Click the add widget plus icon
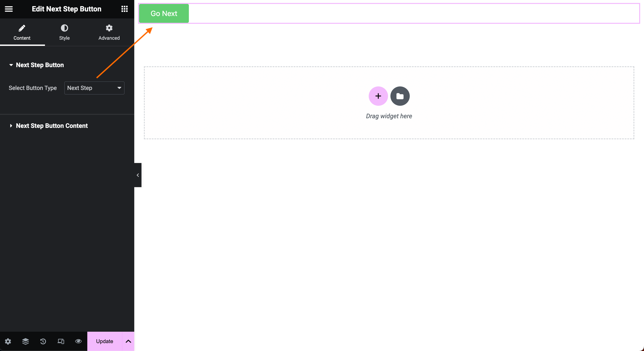 click(x=378, y=96)
